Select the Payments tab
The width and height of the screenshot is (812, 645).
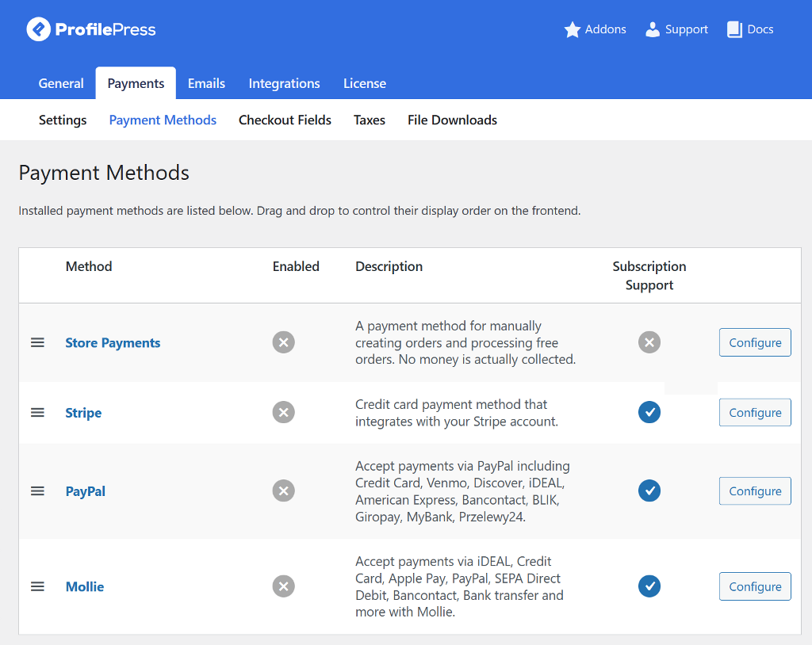coord(136,83)
